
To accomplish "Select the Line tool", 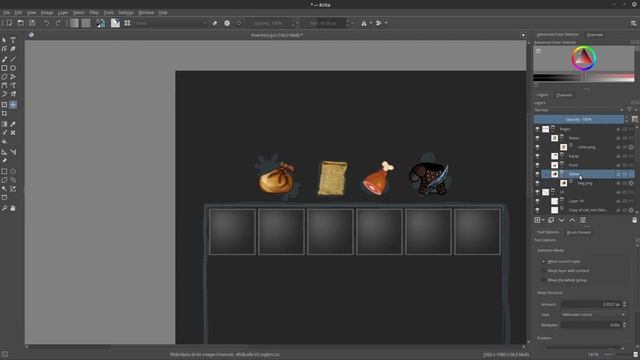I will [13, 59].
